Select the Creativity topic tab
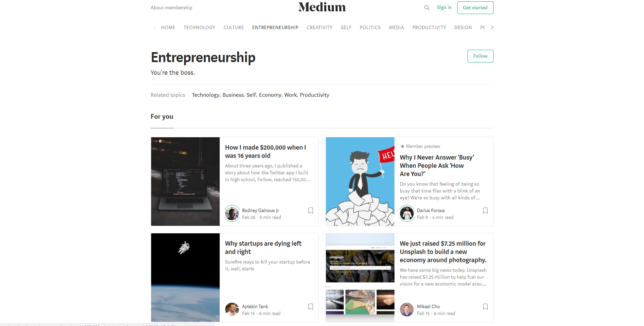644x326 pixels. [x=319, y=27]
